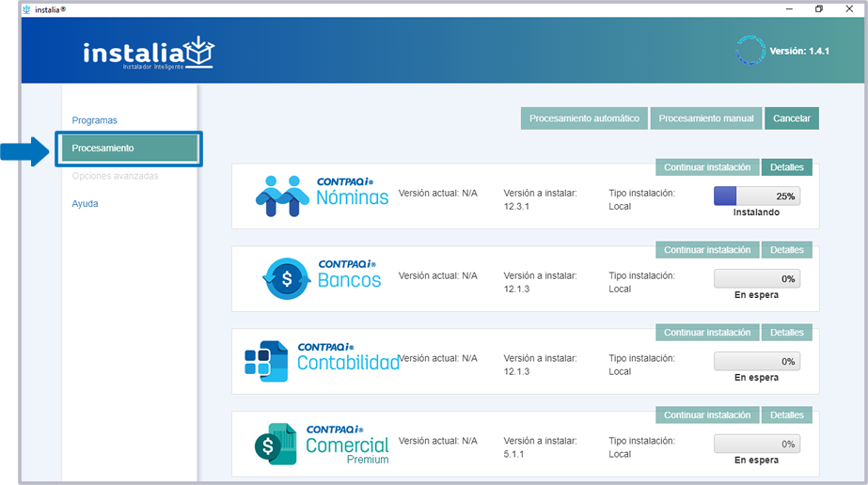
Task: Click Contabilidad 'Versión actual: N/A' text
Action: (x=438, y=358)
